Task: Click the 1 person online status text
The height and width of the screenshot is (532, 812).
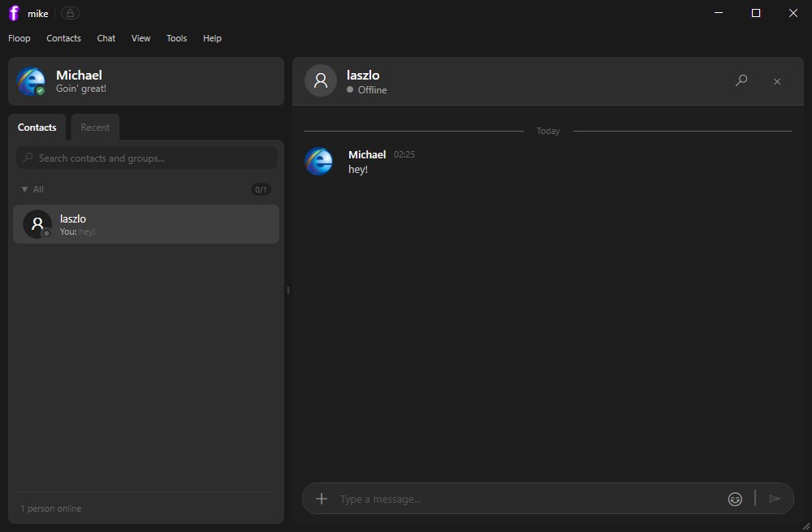Action: click(x=50, y=508)
